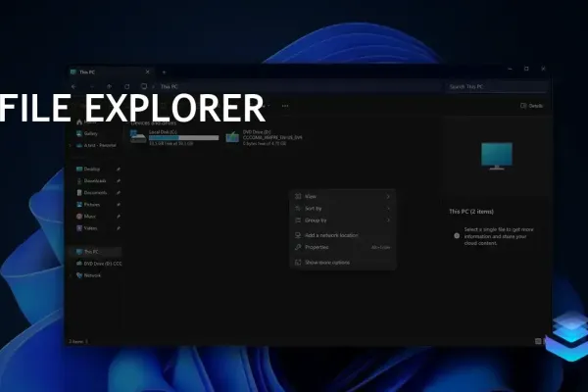Screen dimensions: 588x392
Task: Click the lines icon beside Group by
Action: (x=298, y=220)
